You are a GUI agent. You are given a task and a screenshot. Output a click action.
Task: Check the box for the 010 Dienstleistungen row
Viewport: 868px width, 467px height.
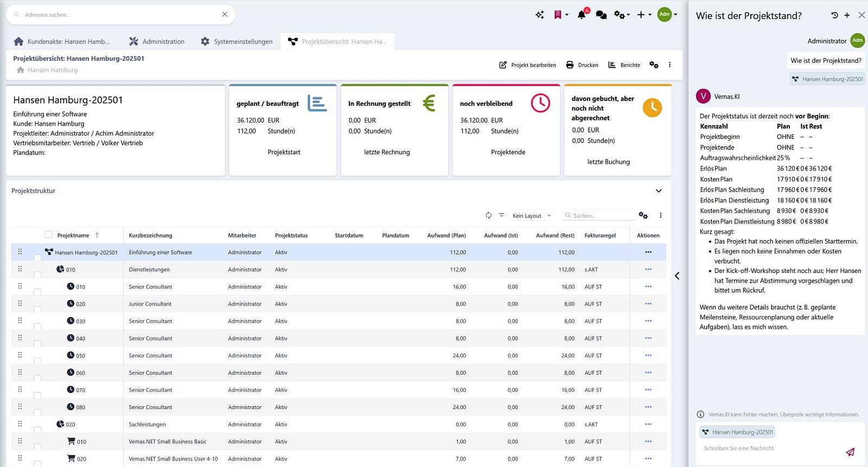37,275
